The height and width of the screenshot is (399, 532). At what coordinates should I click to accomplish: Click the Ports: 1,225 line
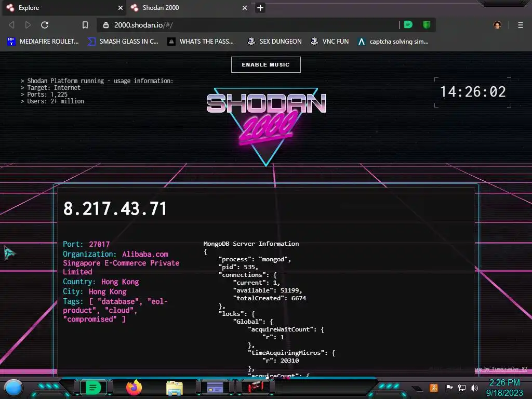click(x=44, y=95)
